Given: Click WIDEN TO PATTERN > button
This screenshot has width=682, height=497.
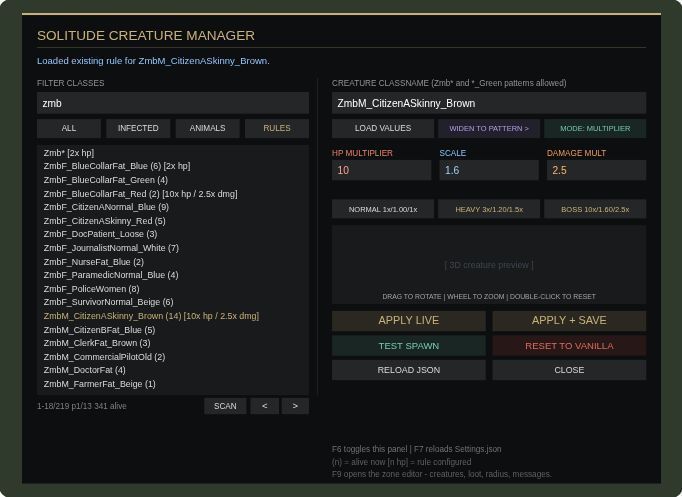Looking at the screenshot, I should tap(489, 128).
